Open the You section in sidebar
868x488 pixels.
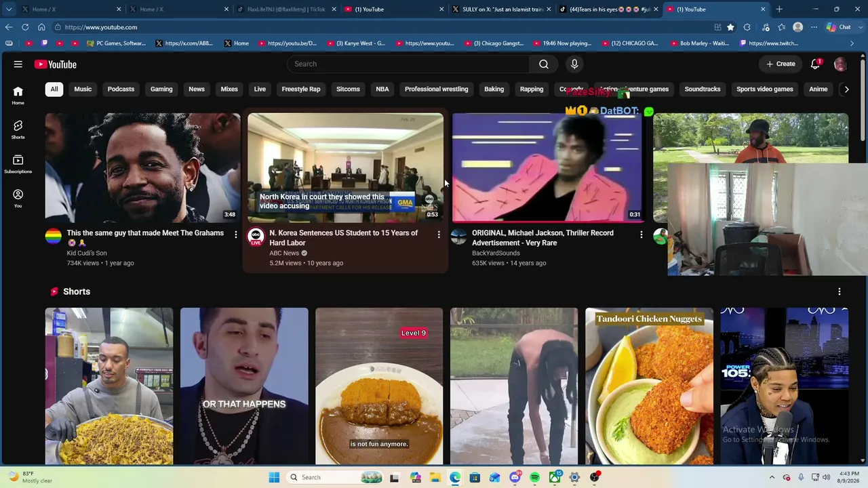click(x=18, y=199)
